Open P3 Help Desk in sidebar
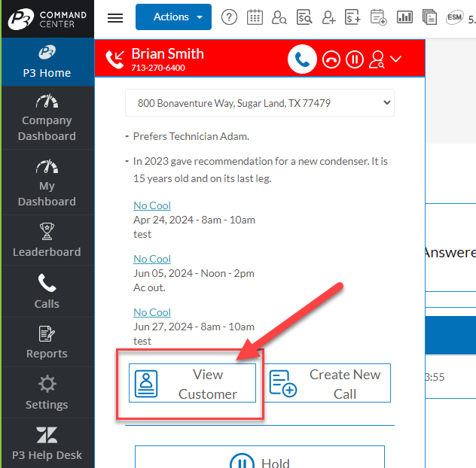476x468 pixels. 47,443
